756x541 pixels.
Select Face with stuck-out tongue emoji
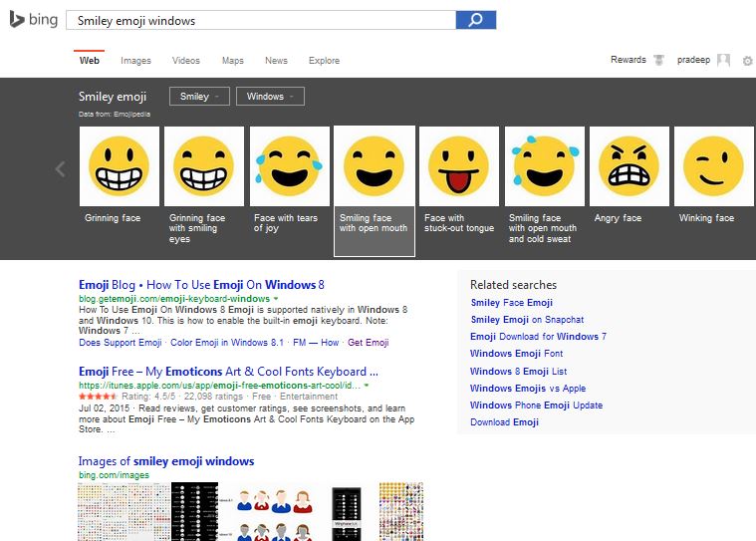coord(459,166)
